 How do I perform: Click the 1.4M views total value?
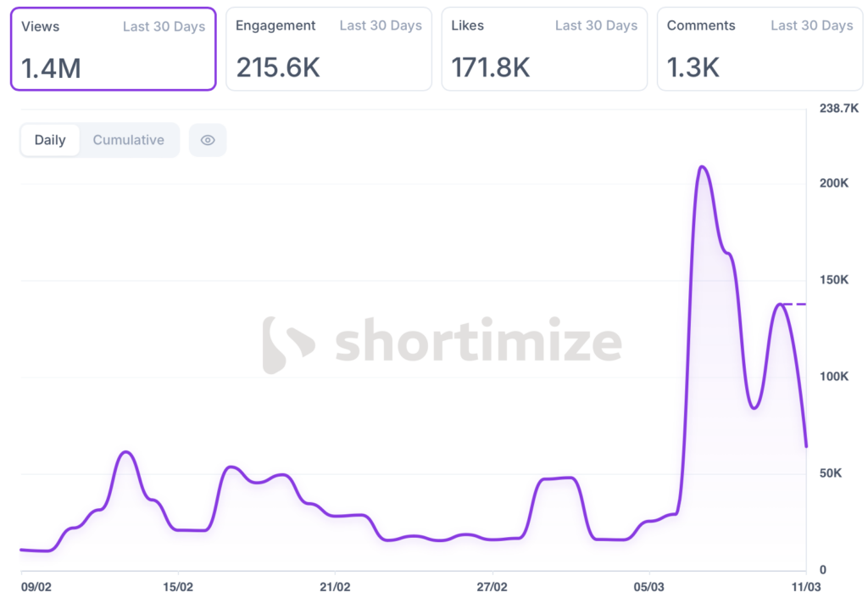click(51, 68)
